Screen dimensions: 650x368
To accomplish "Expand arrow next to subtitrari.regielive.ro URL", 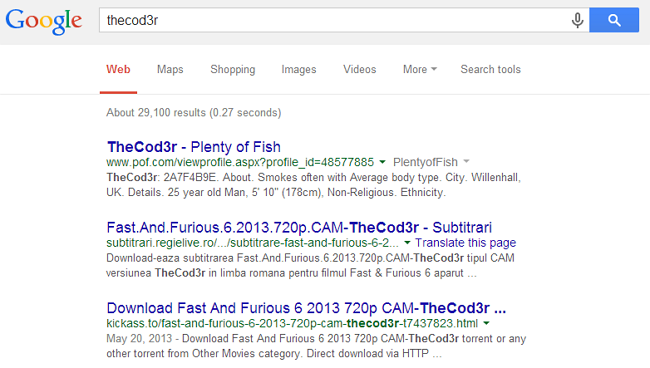I will (407, 243).
